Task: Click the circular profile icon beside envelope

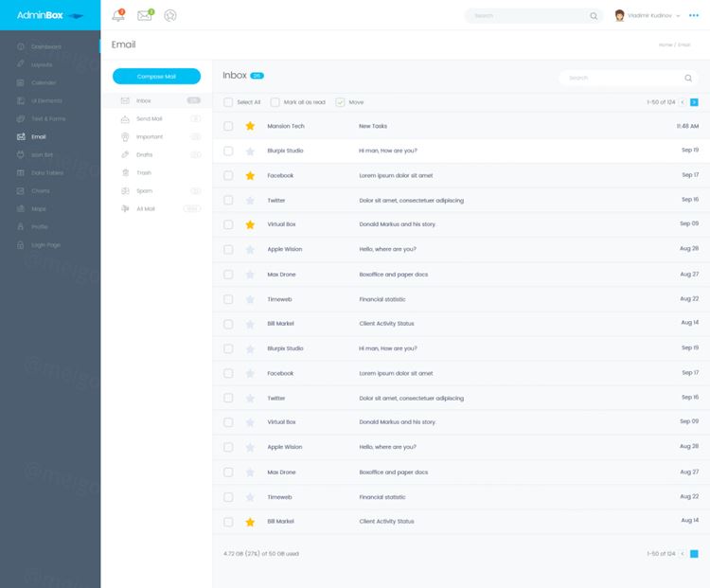Action: tap(170, 15)
